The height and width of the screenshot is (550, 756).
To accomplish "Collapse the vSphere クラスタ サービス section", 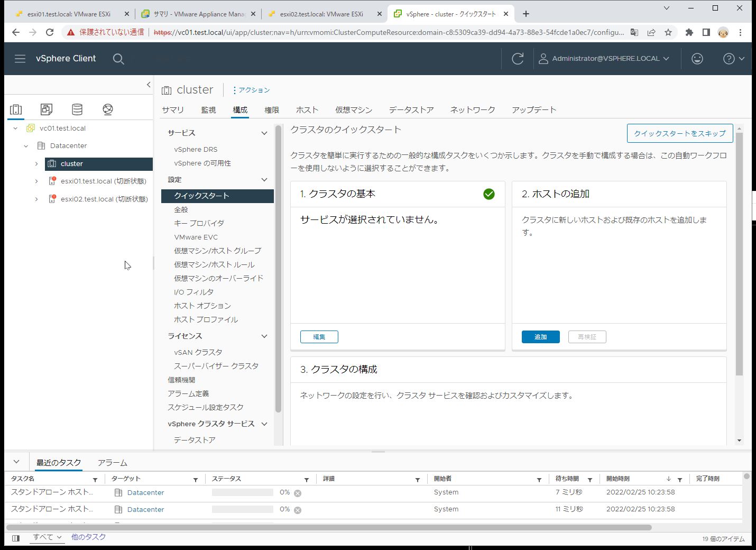I will click(x=264, y=424).
